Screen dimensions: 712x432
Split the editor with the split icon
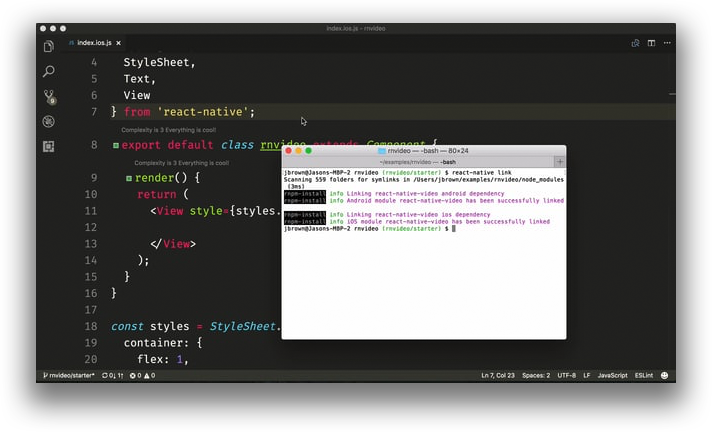coord(651,43)
